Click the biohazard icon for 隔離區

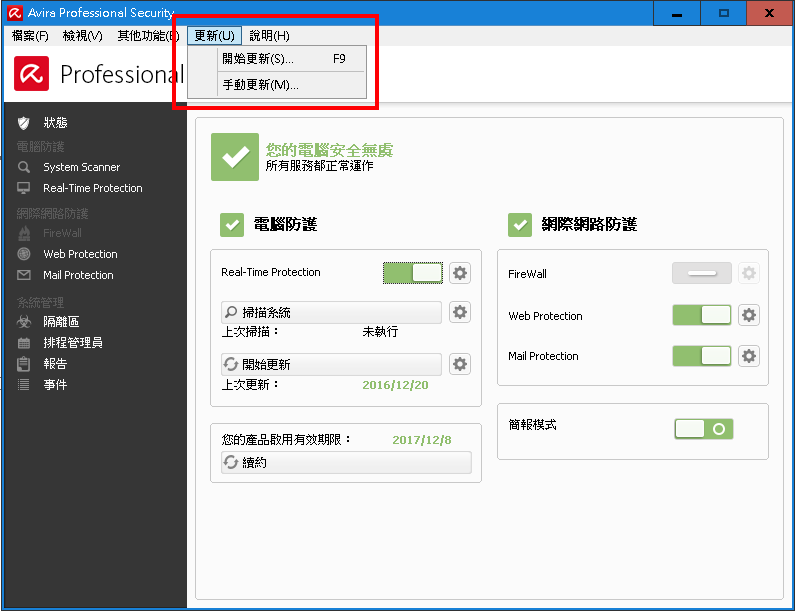coord(23,321)
